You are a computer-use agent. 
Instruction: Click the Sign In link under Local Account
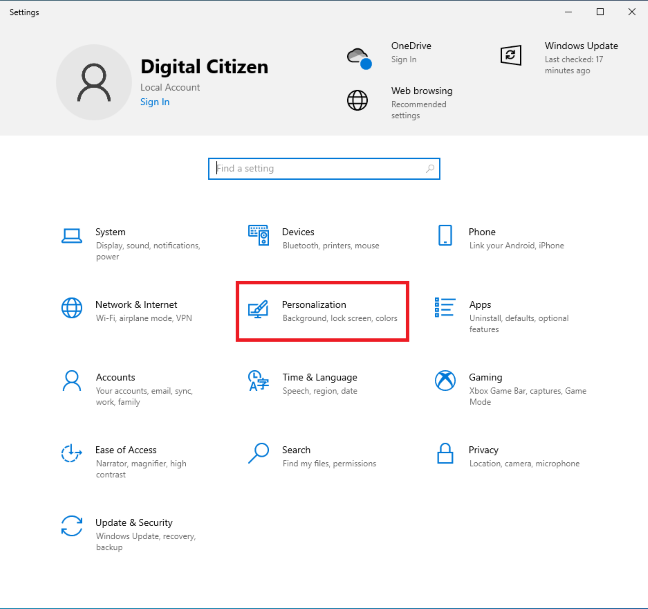tap(155, 102)
